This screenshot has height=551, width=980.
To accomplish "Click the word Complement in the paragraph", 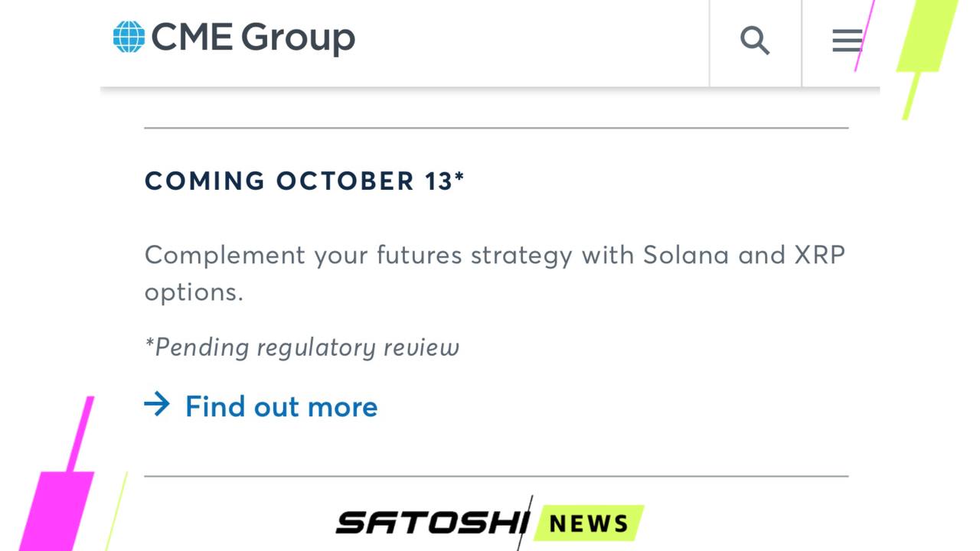I will point(225,256).
